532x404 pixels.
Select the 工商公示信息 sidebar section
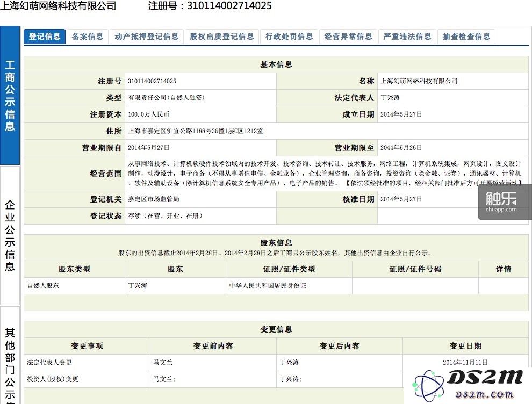point(10,95)
